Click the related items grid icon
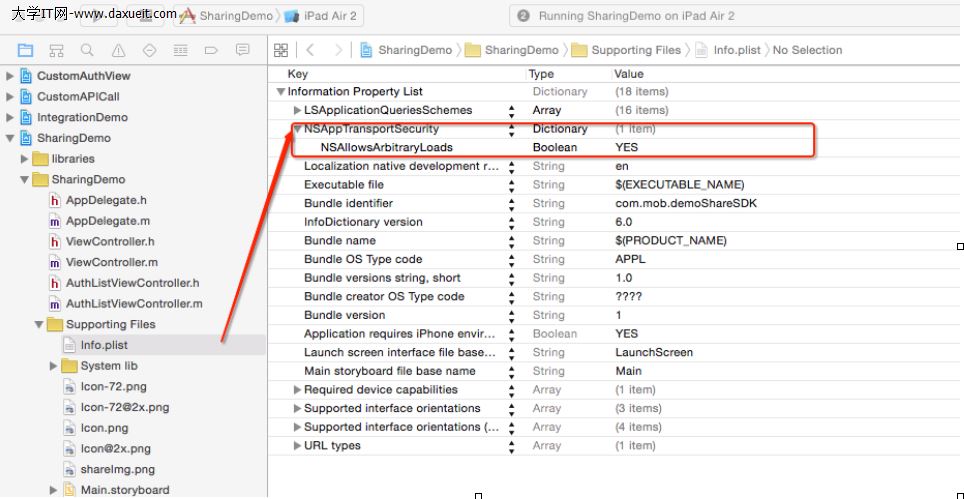964x499 pixels. coord(281,50)
